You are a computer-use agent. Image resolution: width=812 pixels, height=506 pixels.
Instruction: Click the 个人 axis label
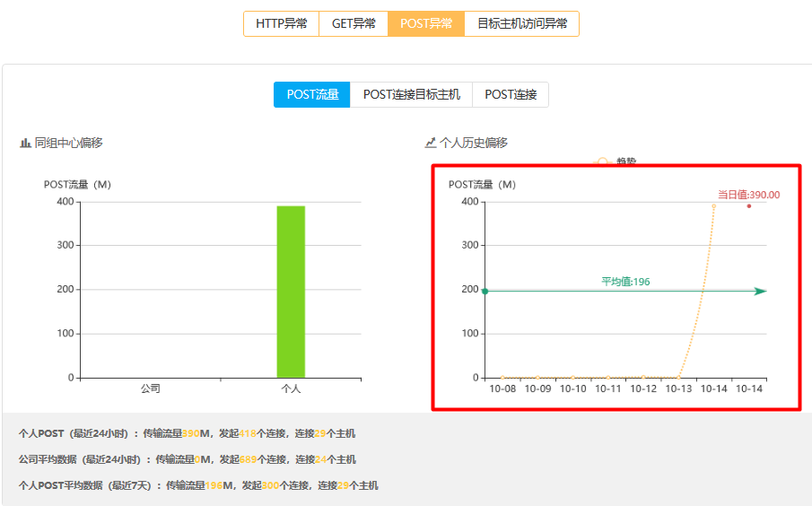pyautogui.click(x=291, y=388)
